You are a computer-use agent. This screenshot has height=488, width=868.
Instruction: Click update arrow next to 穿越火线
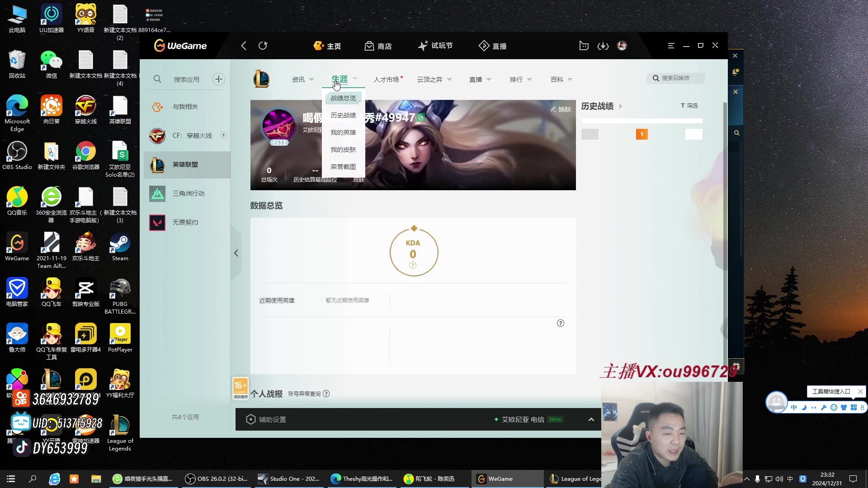[223, 136]
